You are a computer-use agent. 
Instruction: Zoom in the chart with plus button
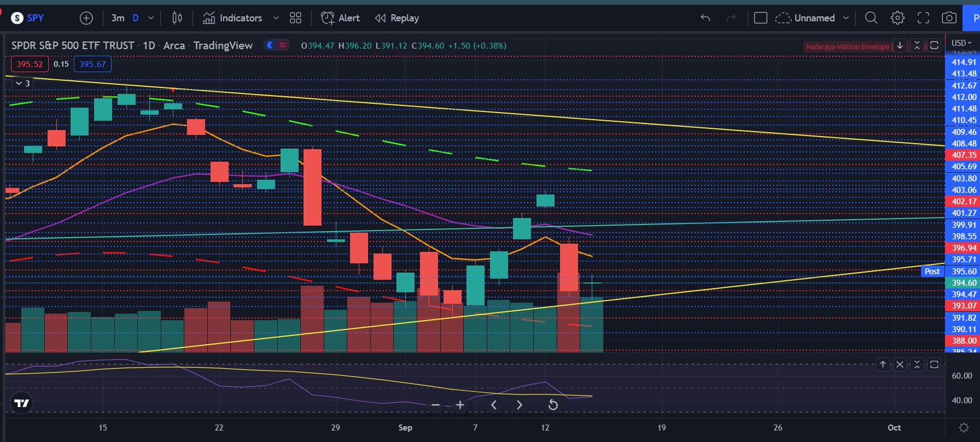tap(460, 405)
